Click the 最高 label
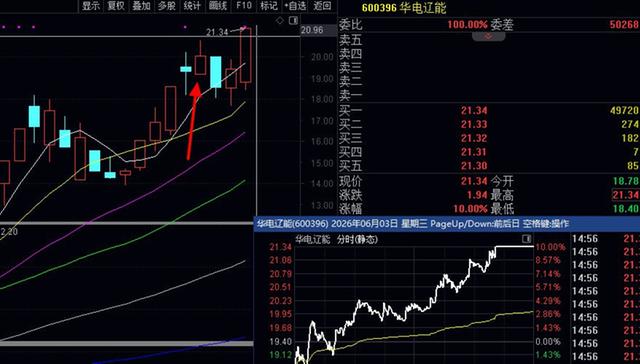This screenshot has height=364, width=640. (502, 195)
